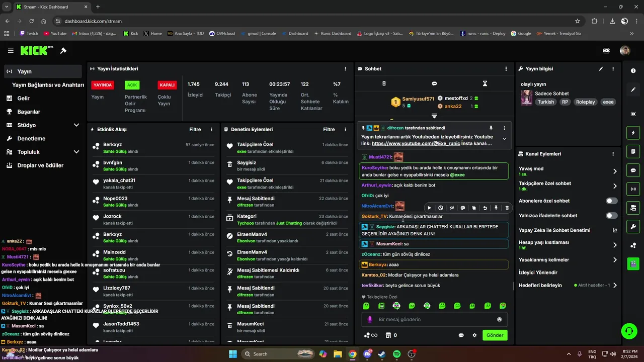The image size is (644, 362).
Task: Click the hourglass icon in chat toolbar
Action: [485, 83]
